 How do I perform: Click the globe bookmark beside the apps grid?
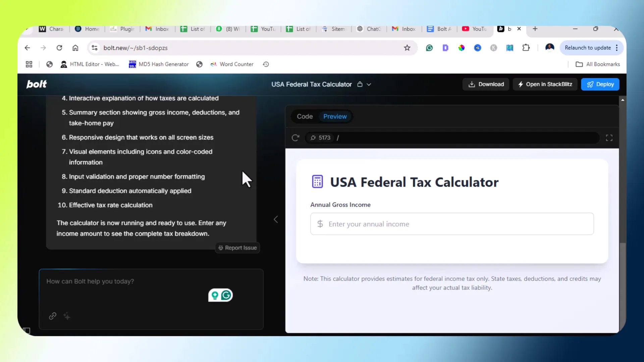pos(50,64)
